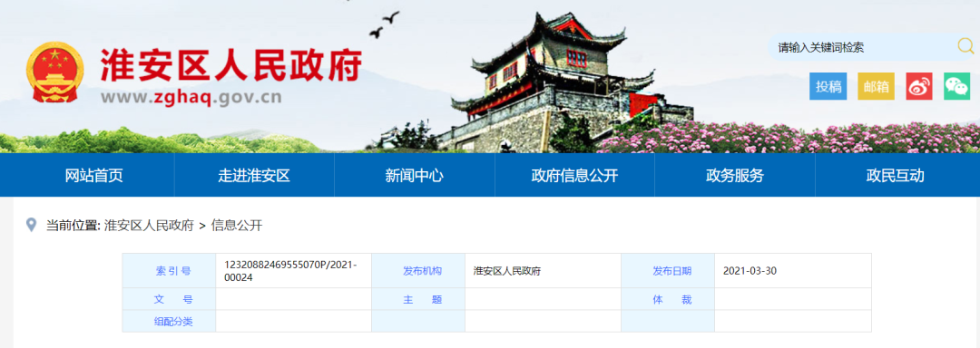Open the 邮箱 mailbox button
Viewport: 980px width, 348px height.
coord(876,87)
